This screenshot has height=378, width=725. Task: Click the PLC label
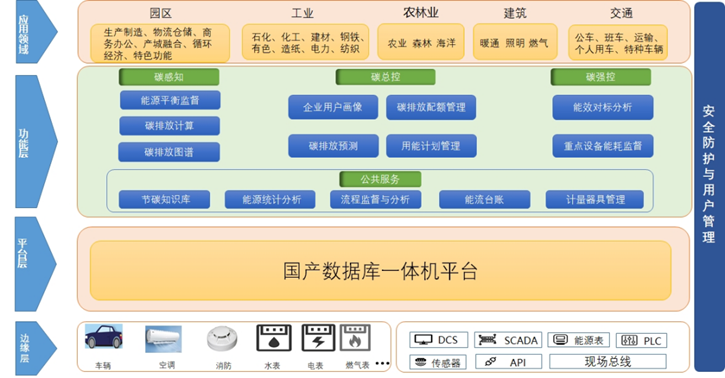coord(652,341)
